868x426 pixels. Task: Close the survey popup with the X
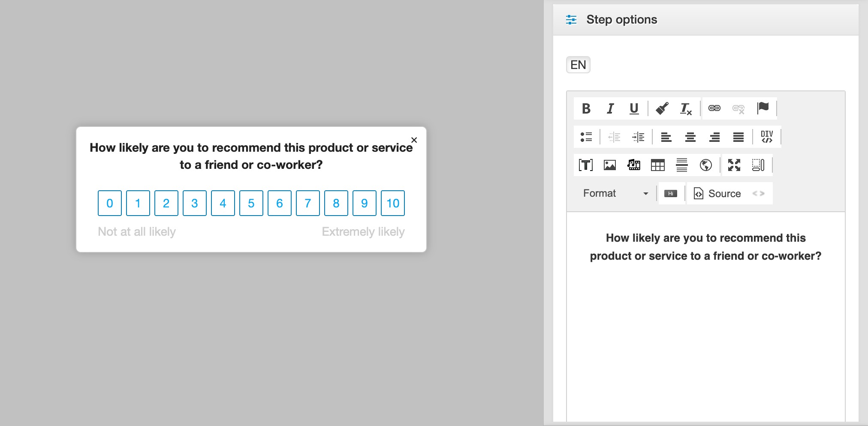pyautogui.click(x=414, y=140)
